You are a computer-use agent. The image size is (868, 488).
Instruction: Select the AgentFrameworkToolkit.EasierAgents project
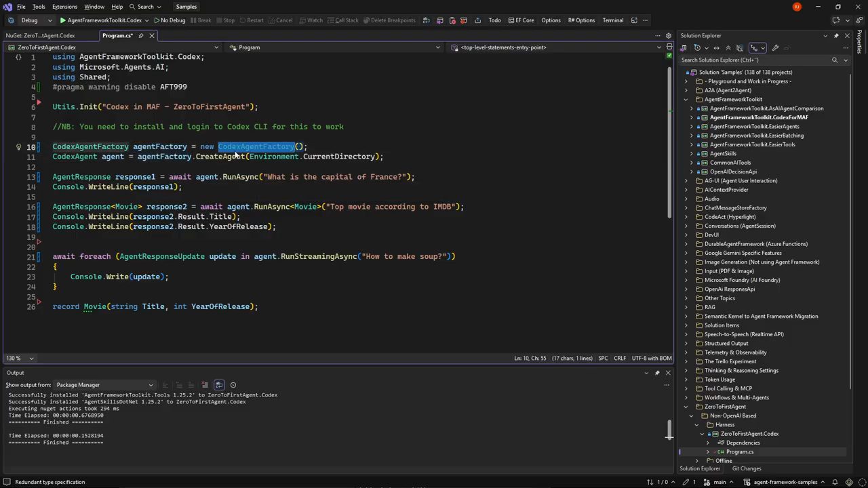tap(754, 126)
